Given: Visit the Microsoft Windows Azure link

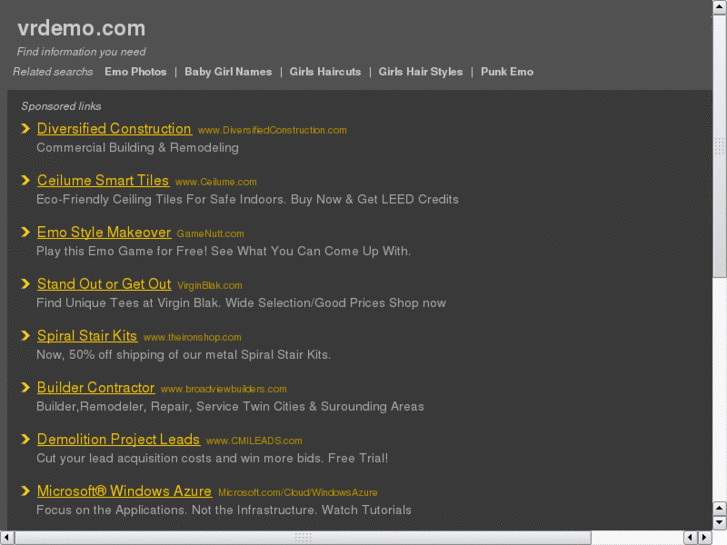Looking at the screenshot, I should point(124,491).
